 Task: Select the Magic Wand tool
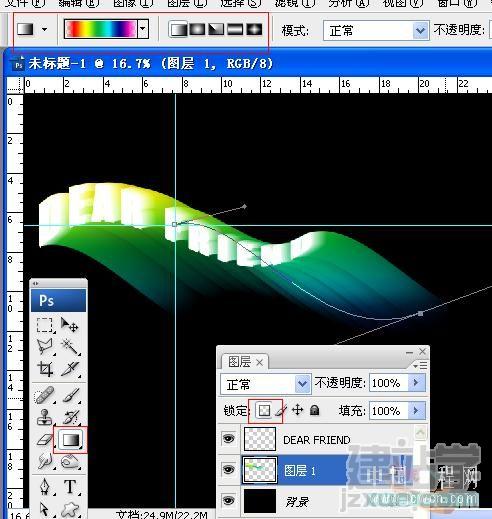pos(70,346)
